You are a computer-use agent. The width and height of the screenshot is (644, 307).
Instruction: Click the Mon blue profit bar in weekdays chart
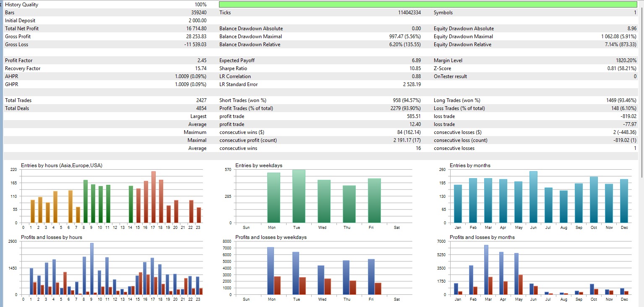[271, 271]
